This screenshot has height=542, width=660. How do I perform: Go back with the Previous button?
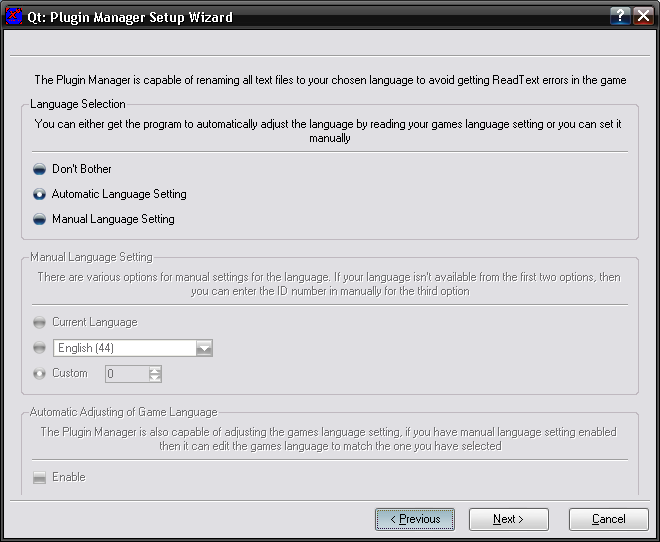pos(415,519)
